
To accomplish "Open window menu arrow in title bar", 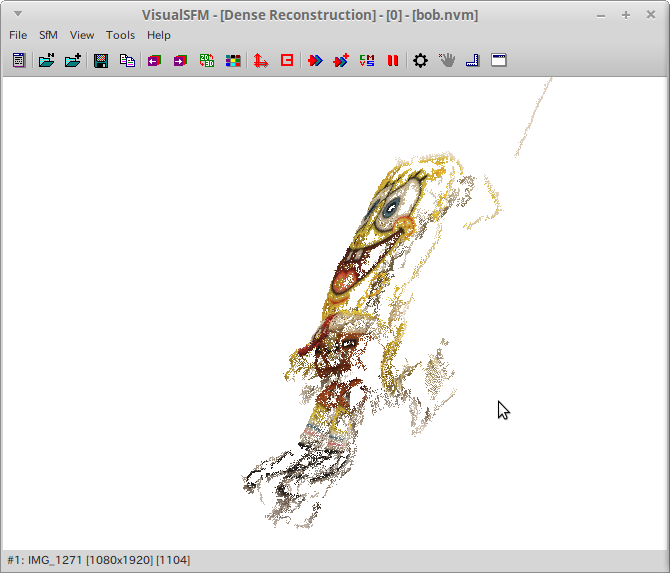I will point(16,15).
